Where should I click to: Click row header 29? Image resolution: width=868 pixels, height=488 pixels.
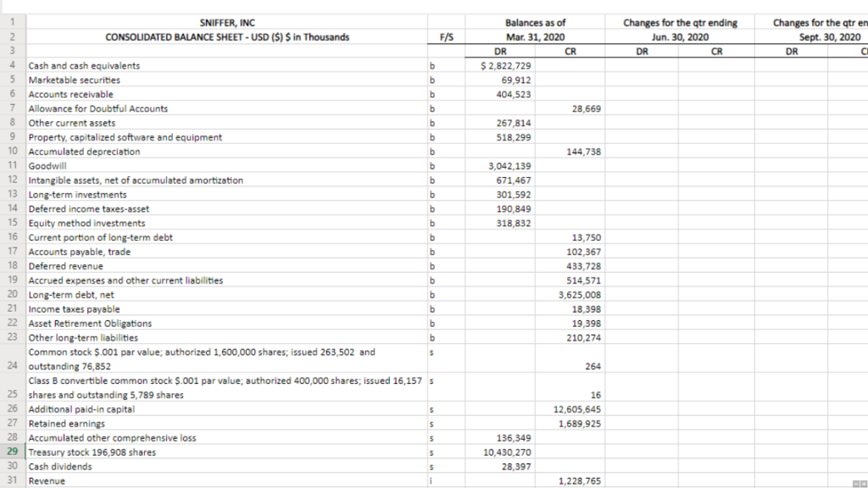(x=11, y=452)
